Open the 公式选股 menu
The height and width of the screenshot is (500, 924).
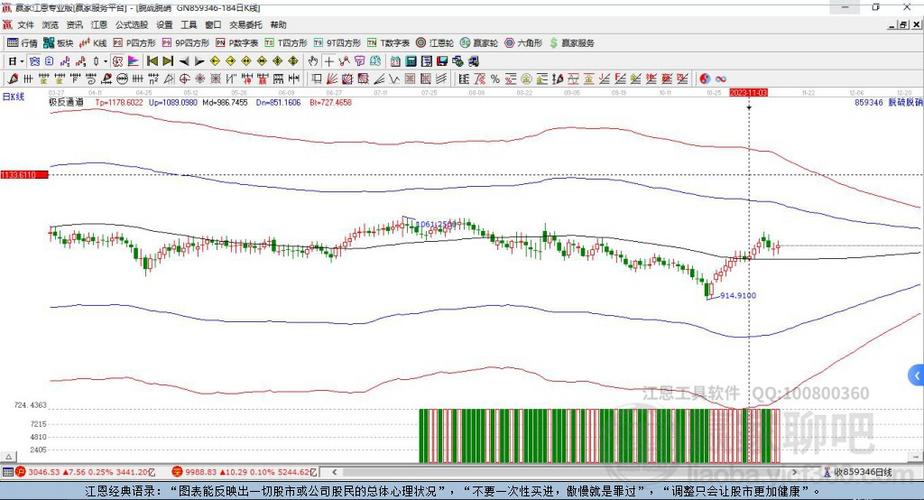pos(131,25)
